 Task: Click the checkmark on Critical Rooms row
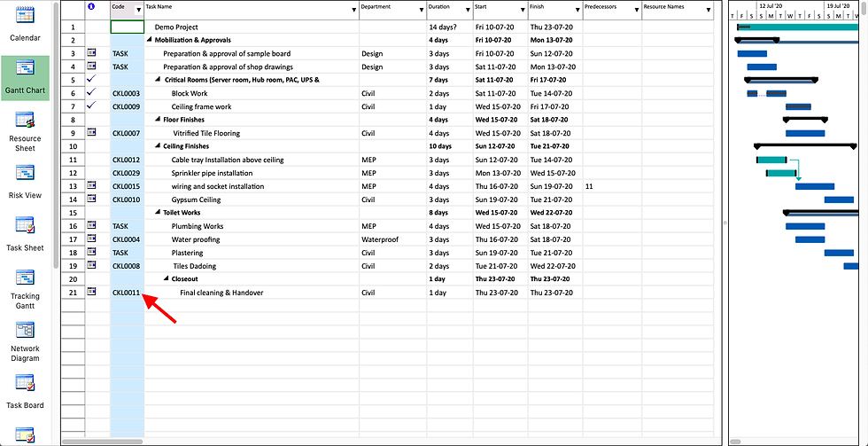[x=91, y=80]
